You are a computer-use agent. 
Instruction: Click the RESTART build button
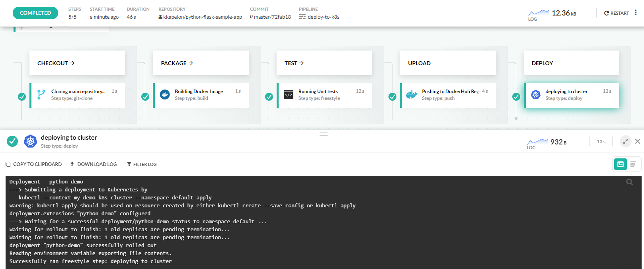pyautogui.click(x=616, y=13)
